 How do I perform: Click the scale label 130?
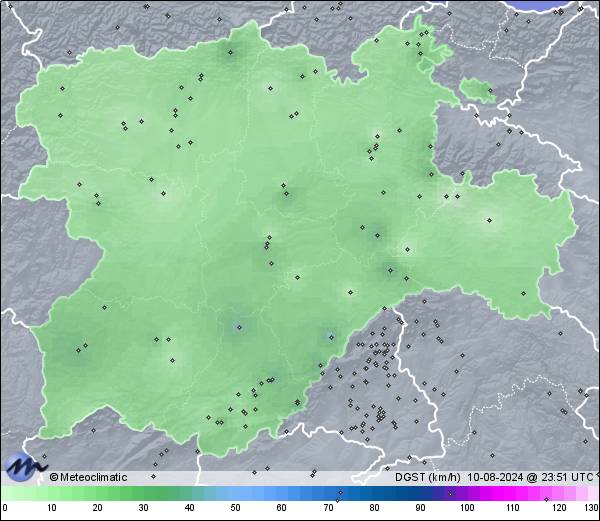(x=591, y=508)
